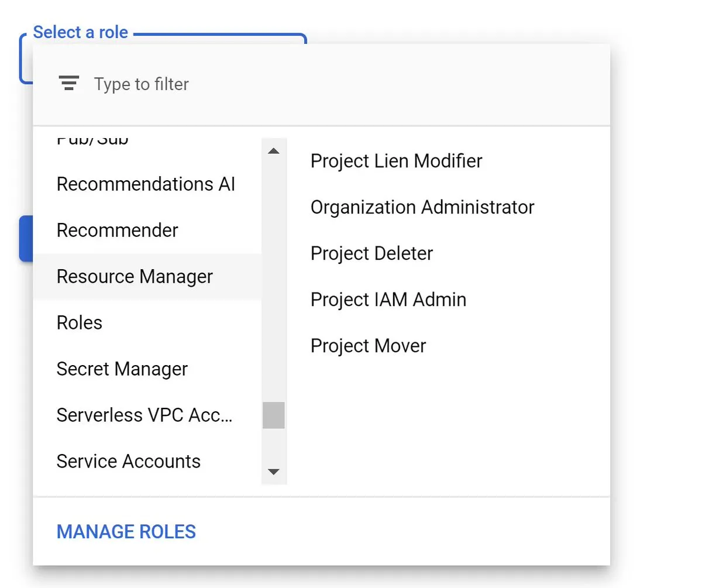Select the Project Mover role

[368, 346]
